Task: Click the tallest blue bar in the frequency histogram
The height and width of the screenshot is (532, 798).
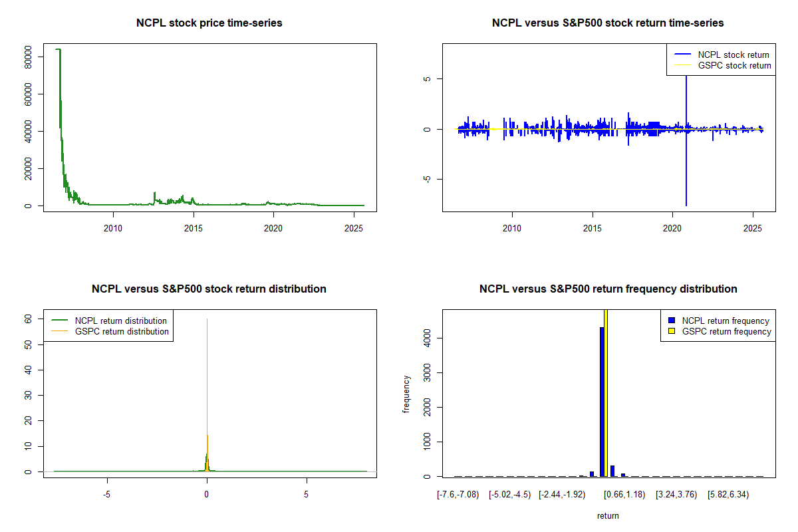Action: [602, 399]
